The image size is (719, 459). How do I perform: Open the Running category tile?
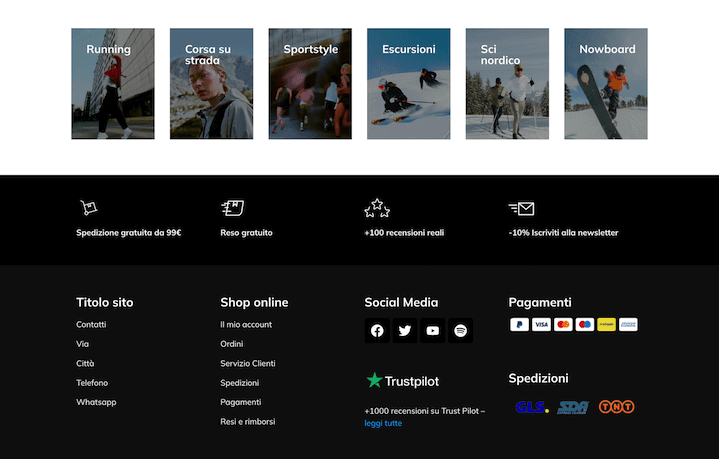tap(113, 84)
